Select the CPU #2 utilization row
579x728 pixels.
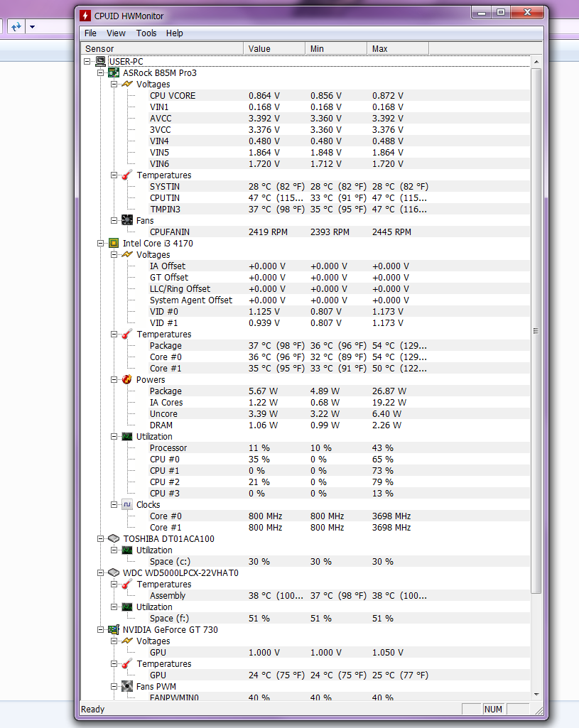[339, 482]
